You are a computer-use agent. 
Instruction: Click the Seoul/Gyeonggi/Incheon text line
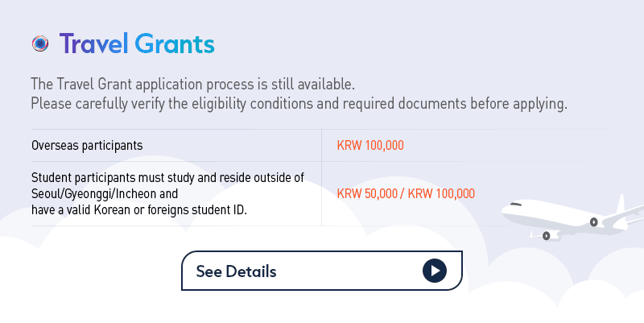(105, 193)
